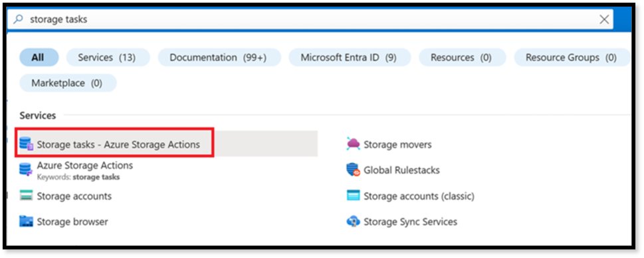Filter results by Resource Groups (0)
This screenshot has width=644, height=258.
[572, 57]
